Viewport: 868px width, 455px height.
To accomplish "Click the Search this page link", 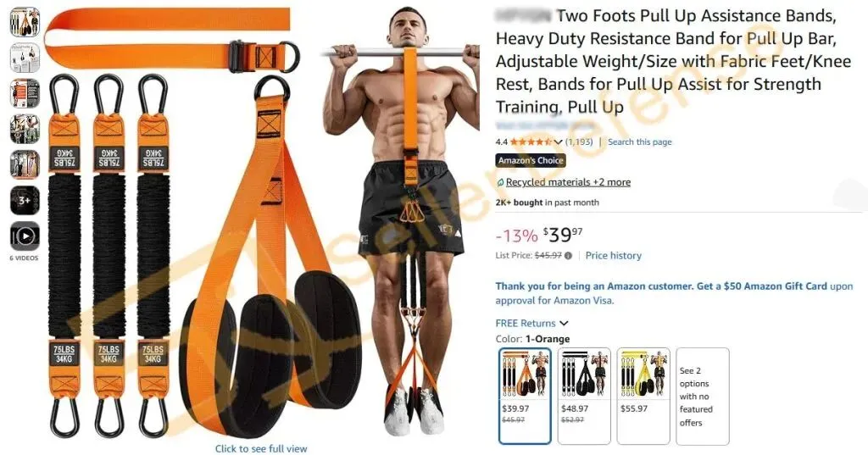I will click(x=639, y=141).
